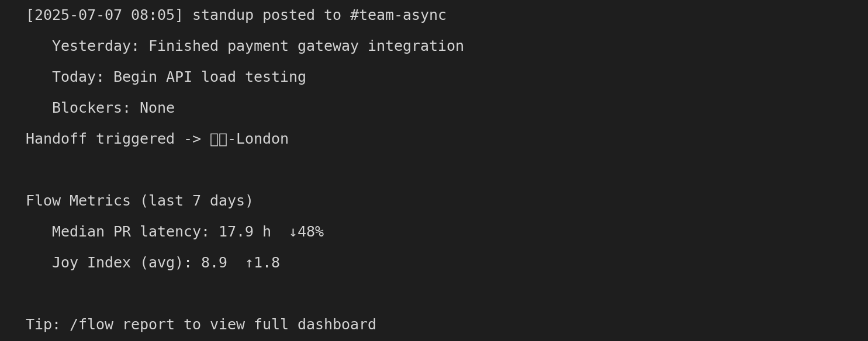
Task: Click the down arrow next to 48%
Action: tap(293, 232)
